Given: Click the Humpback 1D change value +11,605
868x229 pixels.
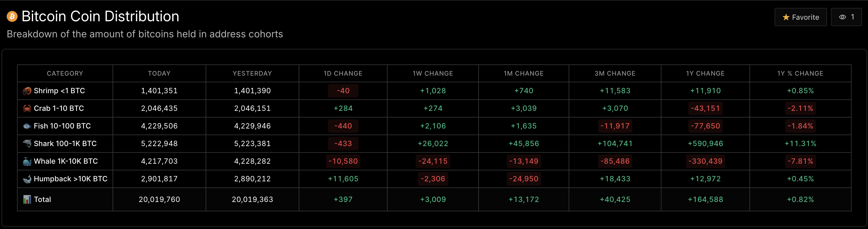Looking at the screenshot, I should pos(343,179).
